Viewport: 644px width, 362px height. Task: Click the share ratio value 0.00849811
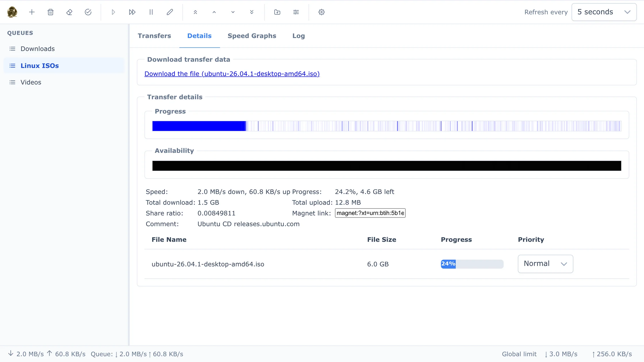coord(216,213)
